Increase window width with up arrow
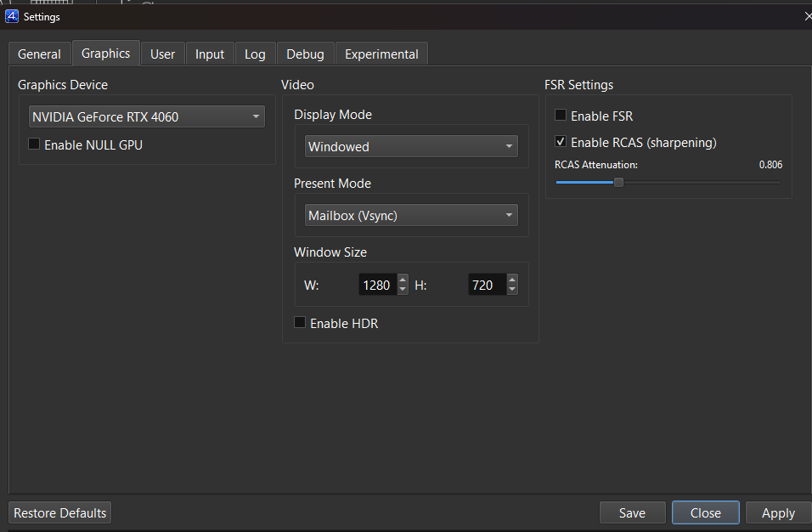Image resolution: width=812 pixels, height=532 pixels. [x=403, y=280]
